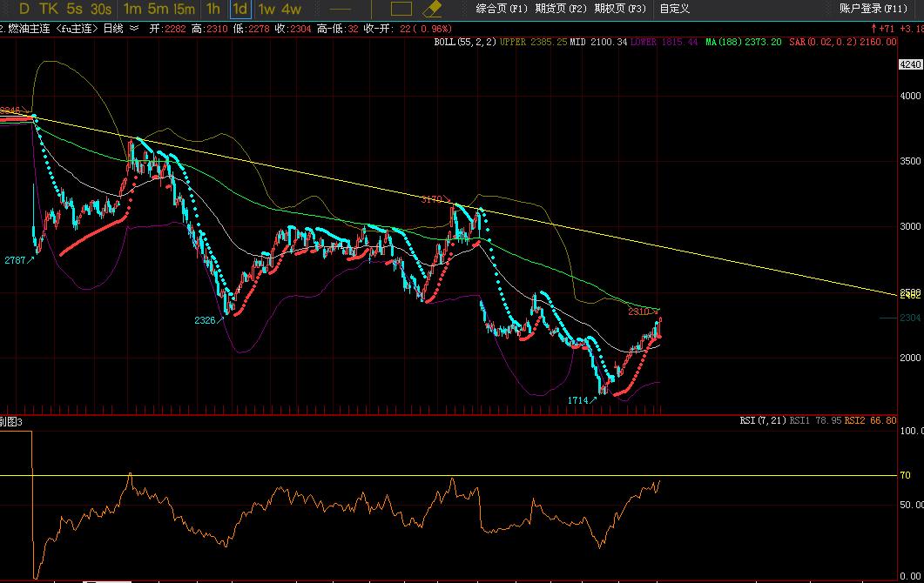Click the 开:2282 open price value

[168, 28]
